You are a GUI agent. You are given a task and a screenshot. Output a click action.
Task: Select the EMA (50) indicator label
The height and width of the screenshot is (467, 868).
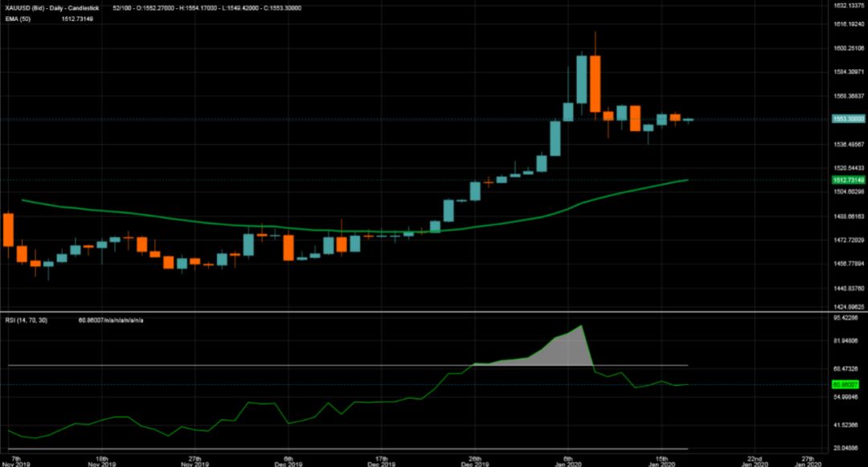click(17, 18)
